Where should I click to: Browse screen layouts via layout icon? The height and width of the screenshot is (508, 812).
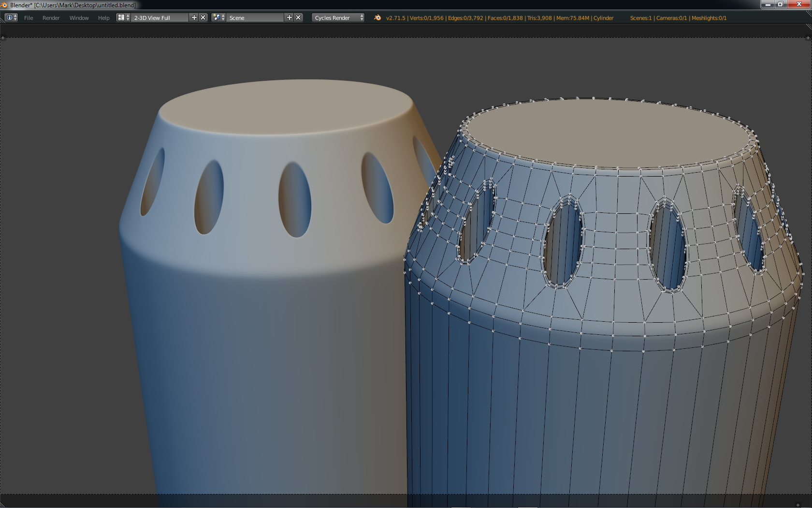[123, 17]
